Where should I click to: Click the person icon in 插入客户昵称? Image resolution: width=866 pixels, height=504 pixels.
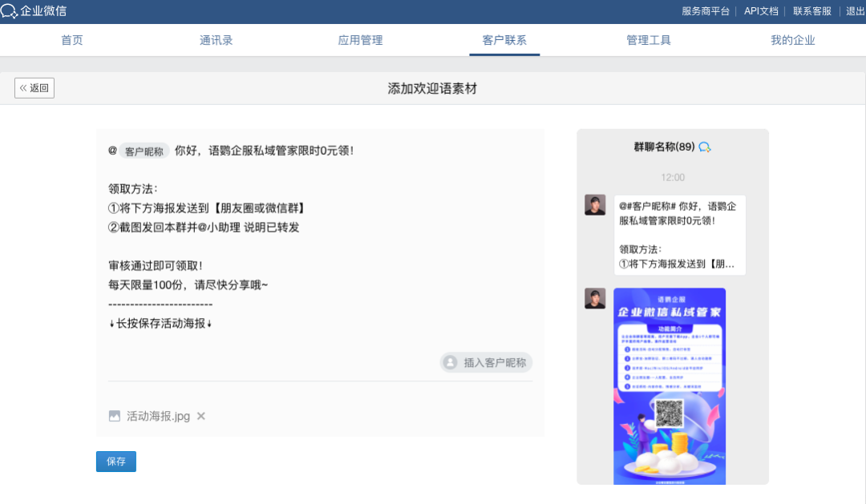click(451, 363)
